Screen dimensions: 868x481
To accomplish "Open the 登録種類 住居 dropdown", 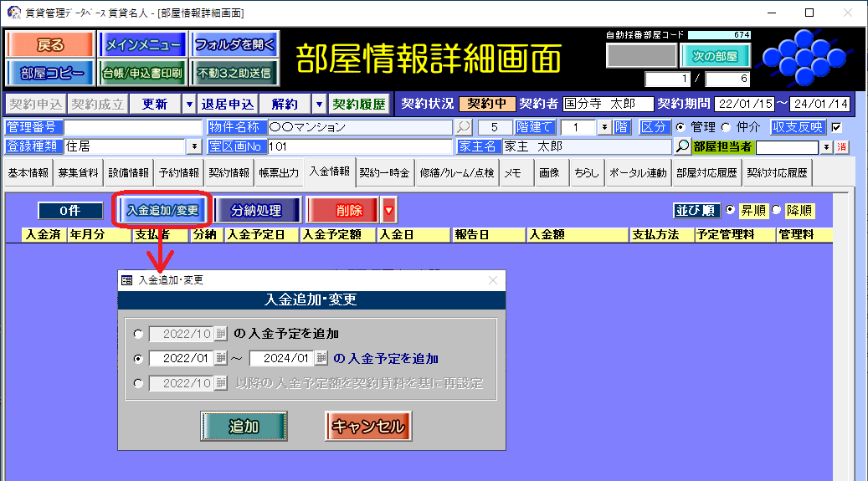I will click(x=195, y=146).
